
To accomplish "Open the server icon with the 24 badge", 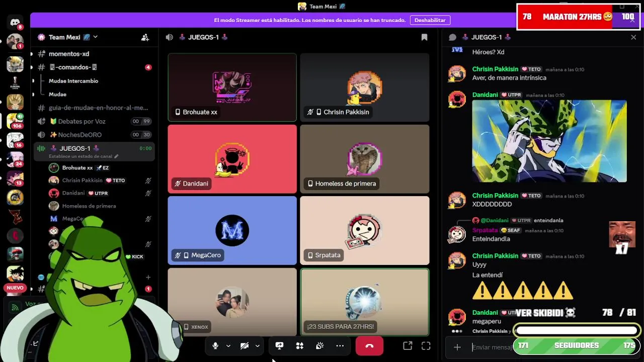I will pos(15,159).
